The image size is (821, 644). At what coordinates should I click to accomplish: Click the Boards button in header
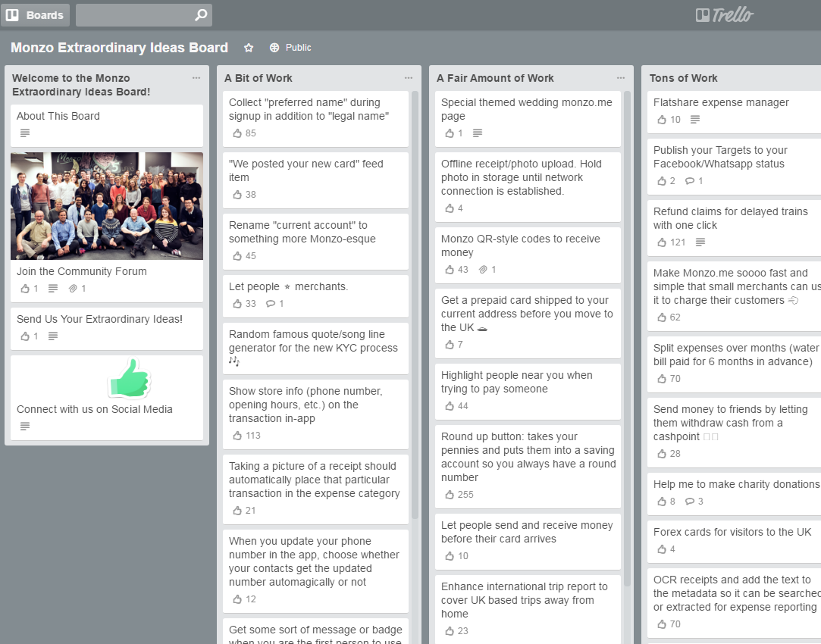(35, 15)
